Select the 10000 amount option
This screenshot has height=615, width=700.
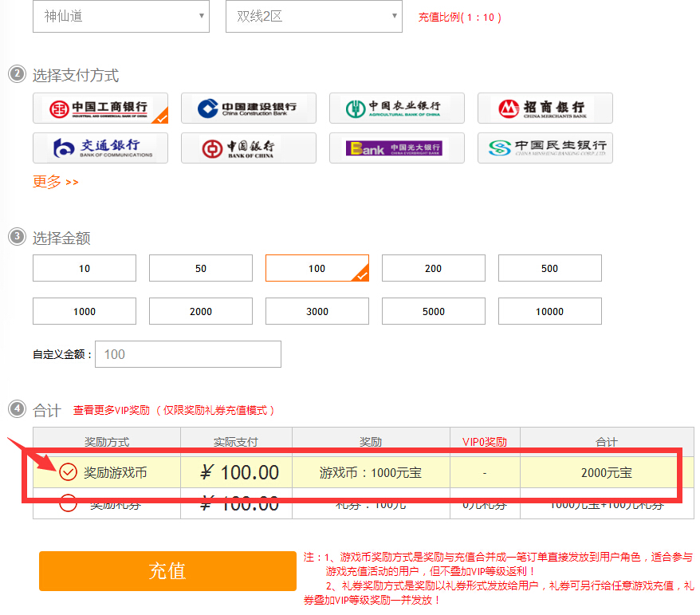549,311
